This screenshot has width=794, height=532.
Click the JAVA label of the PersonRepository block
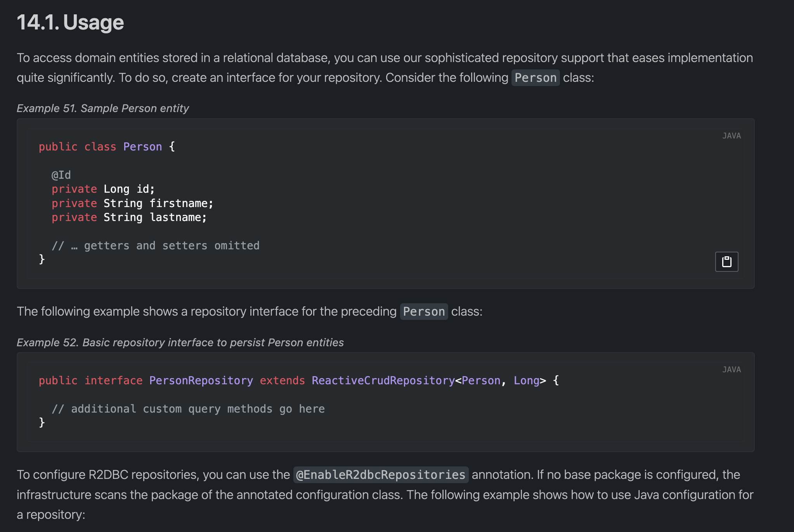tap(731, 370)
